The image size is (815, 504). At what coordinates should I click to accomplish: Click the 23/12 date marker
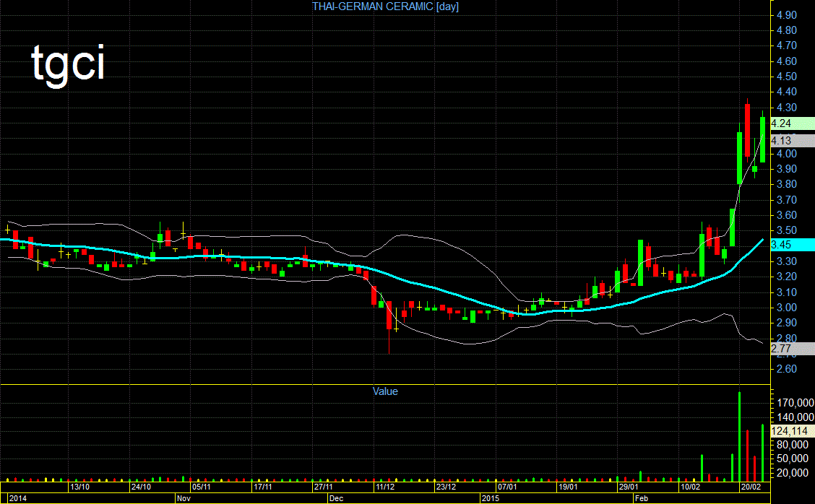446,487
